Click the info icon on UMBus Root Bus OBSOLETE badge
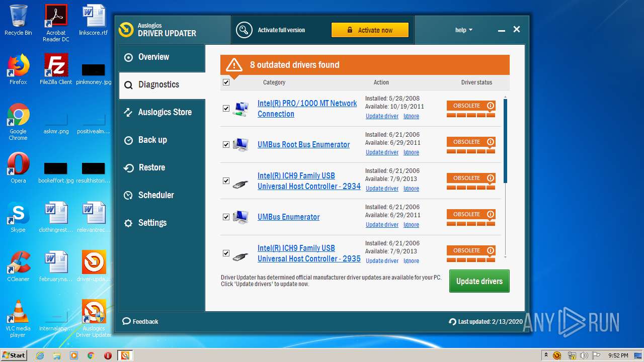644x362 pixels. [491, 142]
